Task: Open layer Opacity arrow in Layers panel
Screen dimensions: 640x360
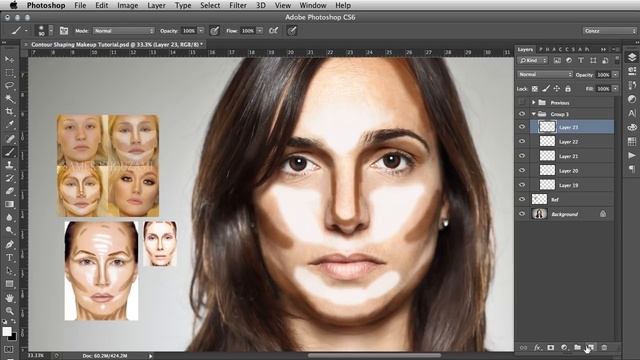Action: 615,74
